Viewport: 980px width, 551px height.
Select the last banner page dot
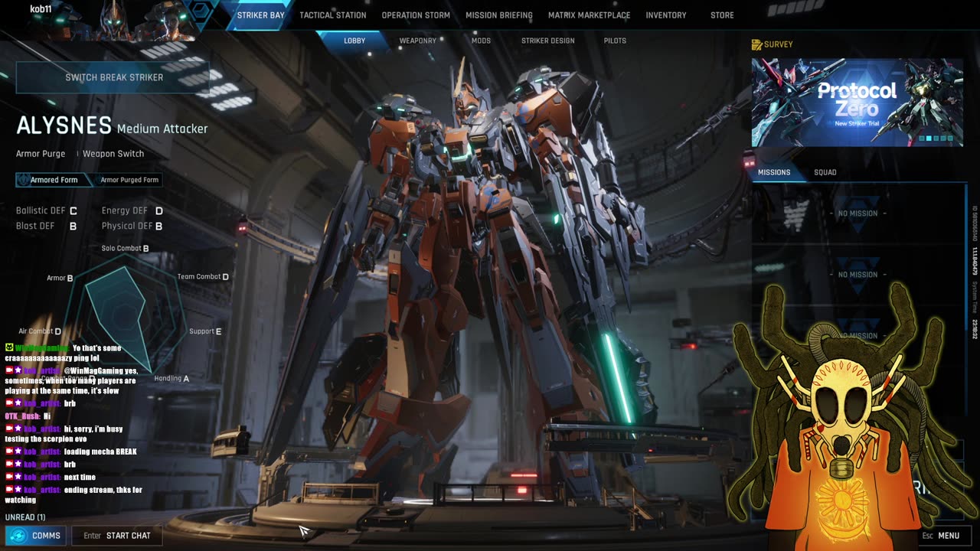click(951, 139)
